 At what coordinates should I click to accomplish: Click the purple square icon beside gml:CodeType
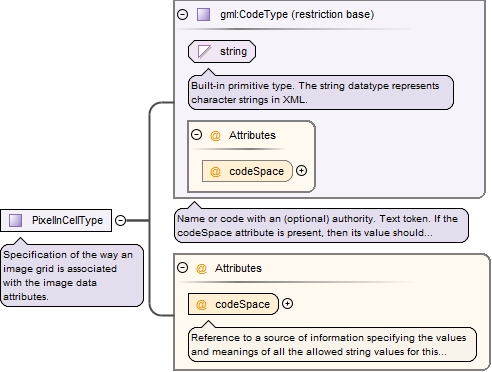[x=203, y=15]
